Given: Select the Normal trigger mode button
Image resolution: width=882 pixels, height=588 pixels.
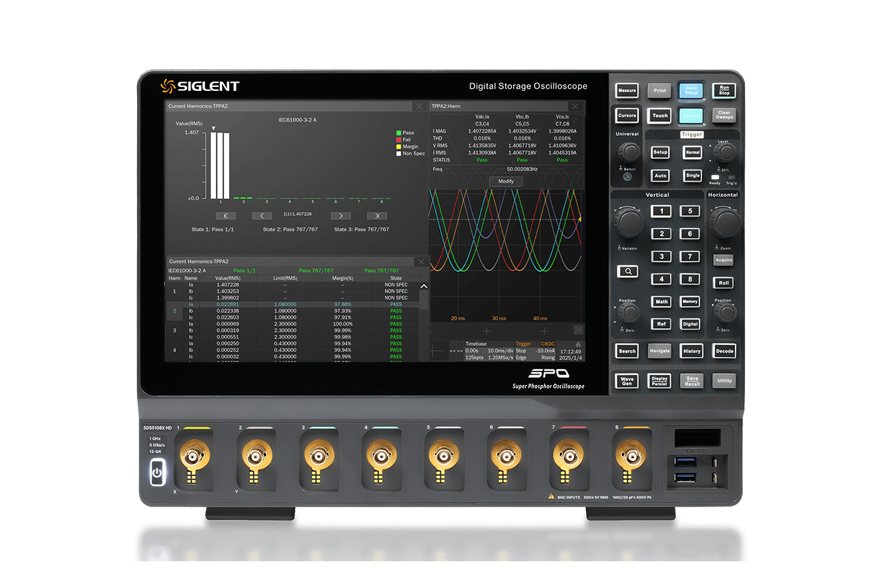Looking at the screenshot, I should tap(693, 152).
